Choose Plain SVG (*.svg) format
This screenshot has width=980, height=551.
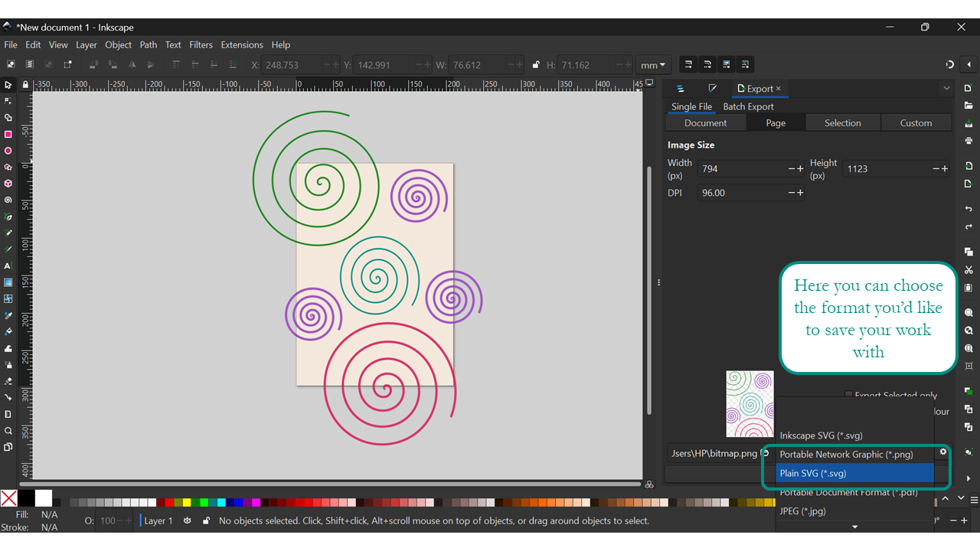[x=855, y=474]
